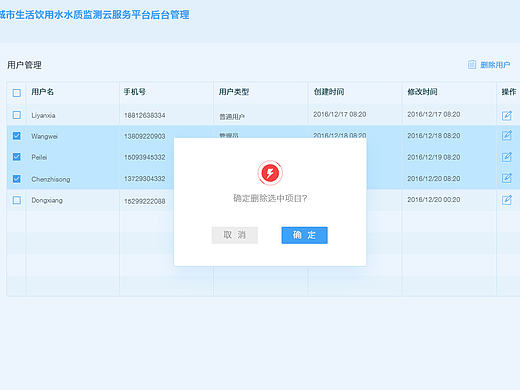The image size is (520, 390).
Task: Uncheck the Wangwei row checkbox
Action: point(17,136)
